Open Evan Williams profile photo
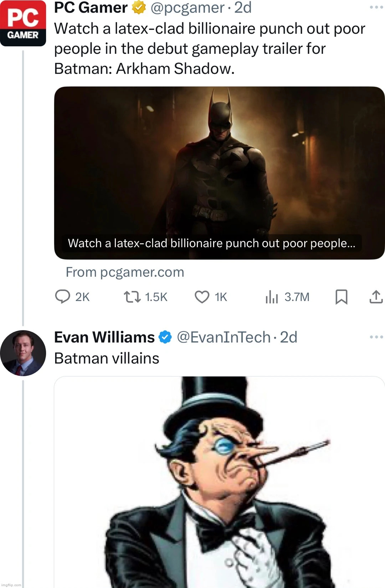This screenshot has height=588, width=385. (x=23, y=353)
